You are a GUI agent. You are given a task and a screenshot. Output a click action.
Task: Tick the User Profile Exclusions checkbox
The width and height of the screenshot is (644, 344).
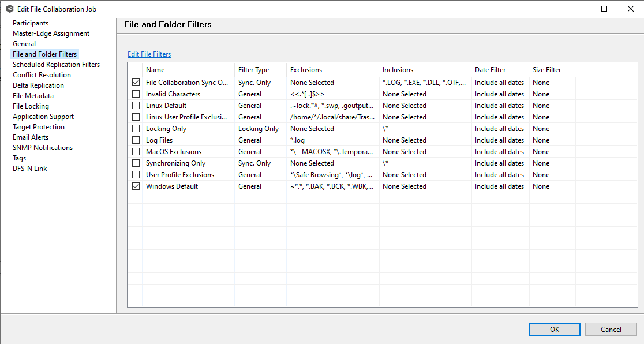click(x=136, y=174)
